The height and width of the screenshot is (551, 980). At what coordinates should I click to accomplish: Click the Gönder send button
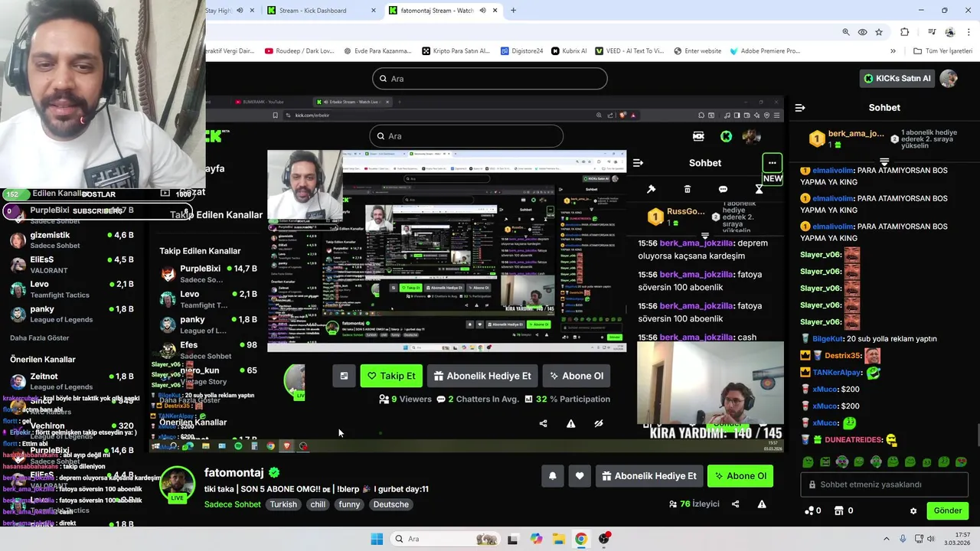[x=947, y=510]
